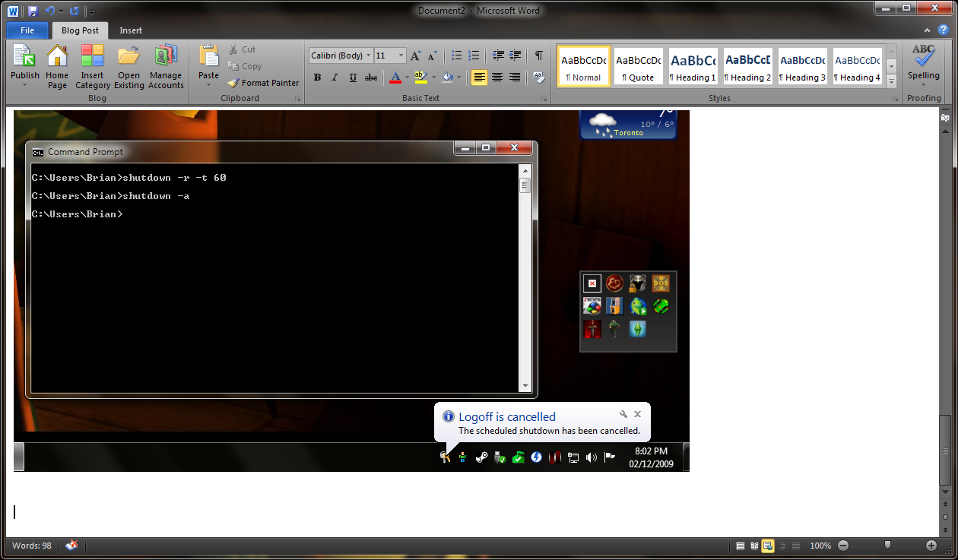Apply the Heading 4 style

(x=857, y=67)
